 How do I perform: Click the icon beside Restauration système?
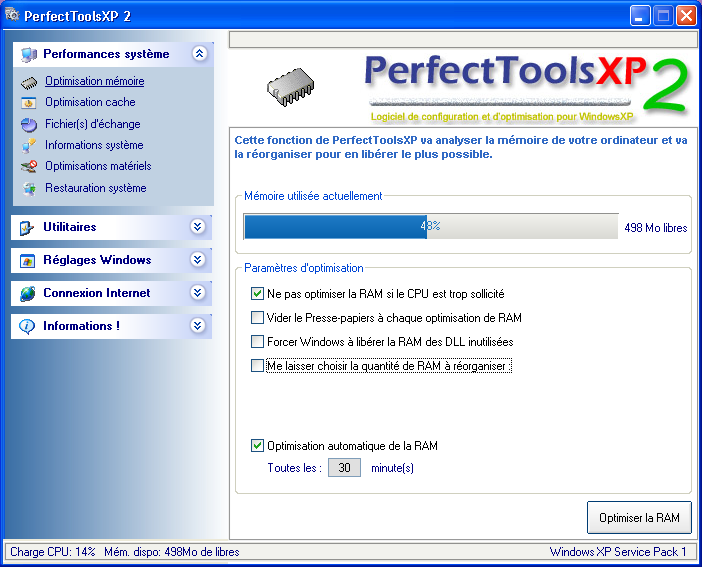(x=29, y=189)
